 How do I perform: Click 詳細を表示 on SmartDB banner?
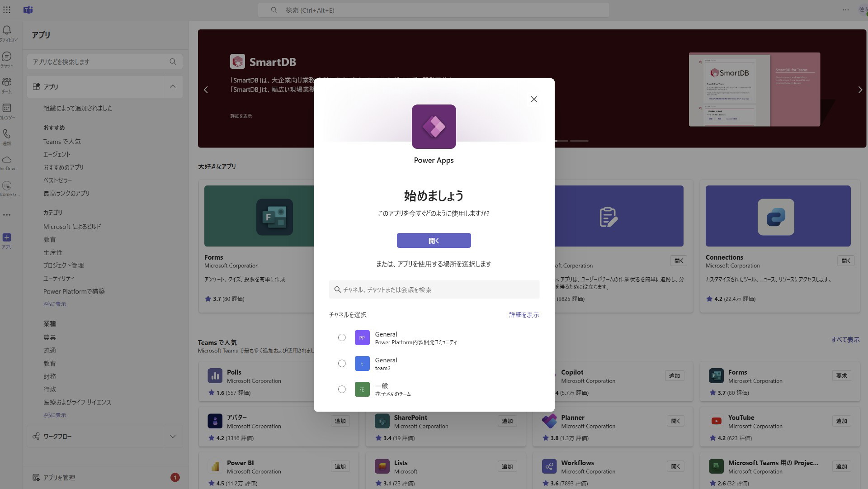point(241,116)
